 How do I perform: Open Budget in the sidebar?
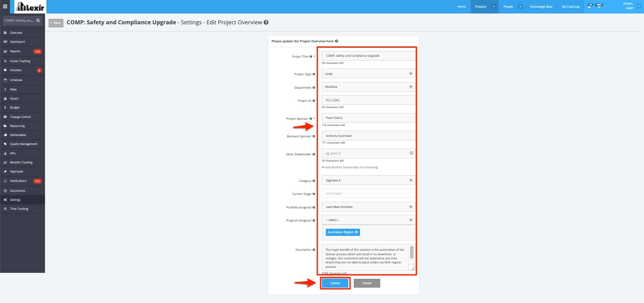[x=23, y=108]
